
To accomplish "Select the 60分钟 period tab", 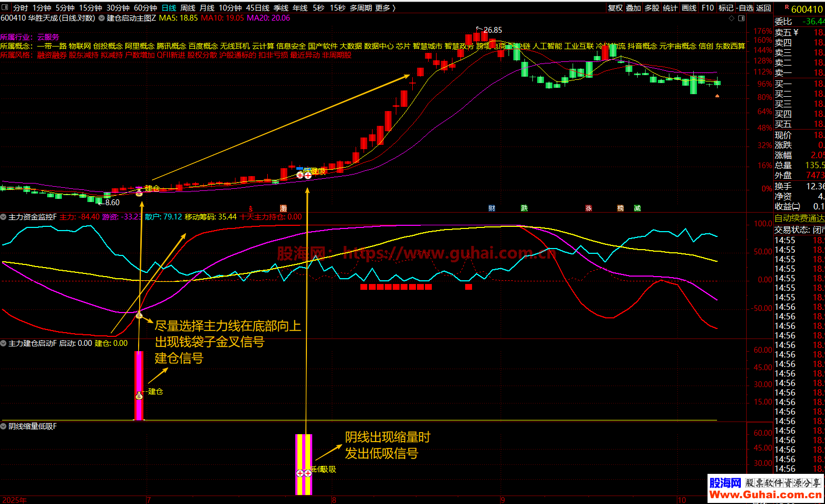I will (145, 8).
